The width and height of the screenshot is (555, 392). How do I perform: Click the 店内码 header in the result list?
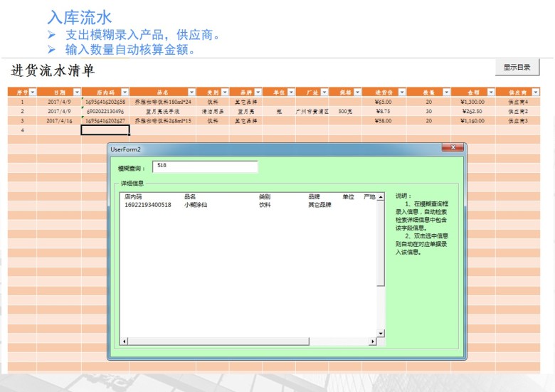pyautogui.click(x=133, y=196)
